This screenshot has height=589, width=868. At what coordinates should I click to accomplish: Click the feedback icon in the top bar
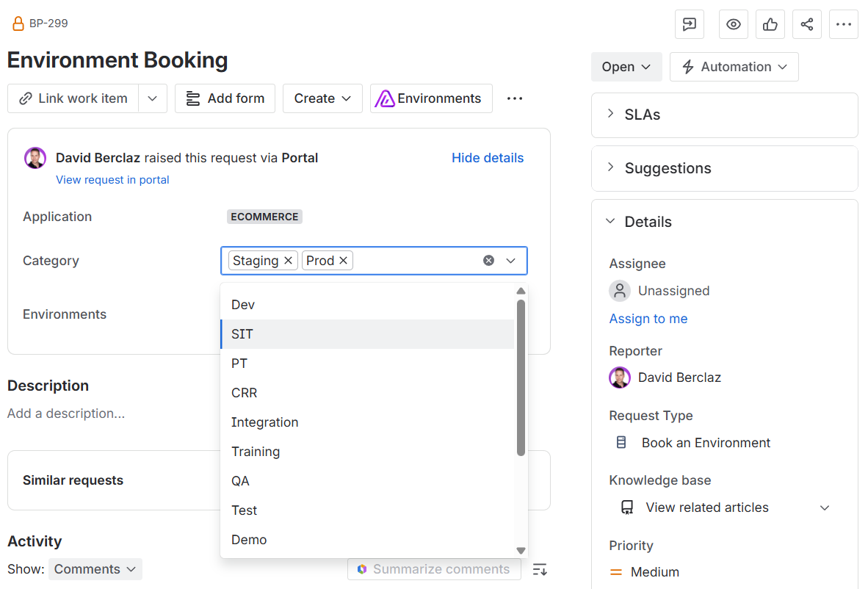(x=690, y=24)
